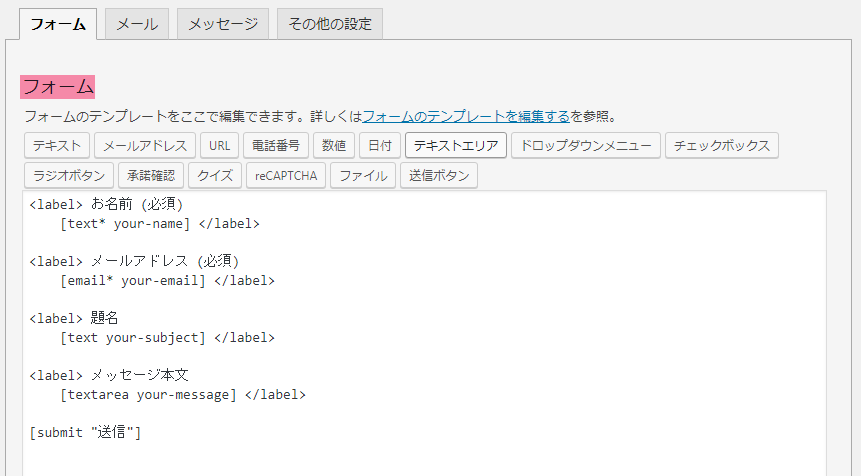Insert a ラジオボタン tag
The height and width of the screenshot is (476, 861).
click(69, 175)
